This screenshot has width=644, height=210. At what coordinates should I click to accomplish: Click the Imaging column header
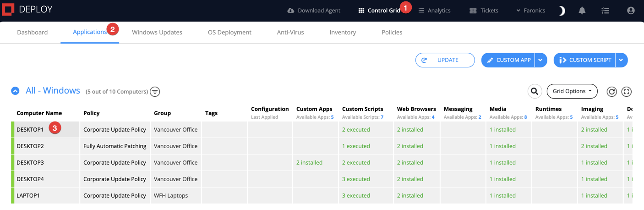coord(592,109)
